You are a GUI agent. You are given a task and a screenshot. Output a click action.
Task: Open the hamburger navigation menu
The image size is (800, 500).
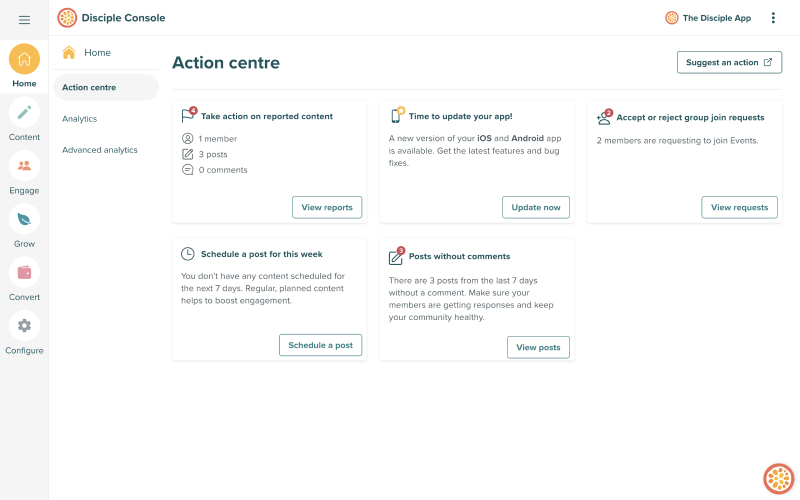click(24, 20)
